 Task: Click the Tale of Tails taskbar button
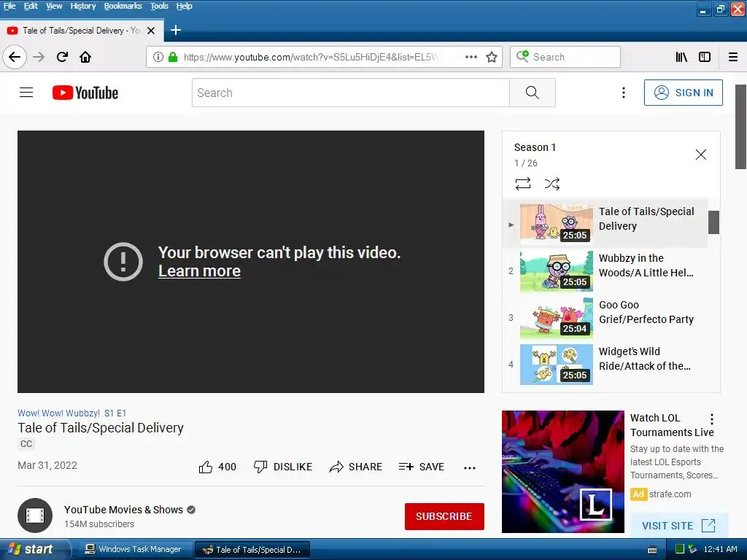[x=252, y=549]
